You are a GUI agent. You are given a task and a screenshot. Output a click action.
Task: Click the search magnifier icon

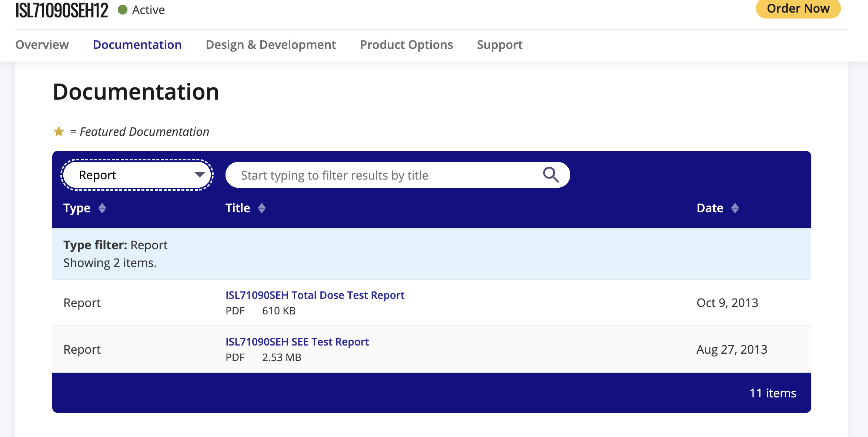tap(551, 175)
